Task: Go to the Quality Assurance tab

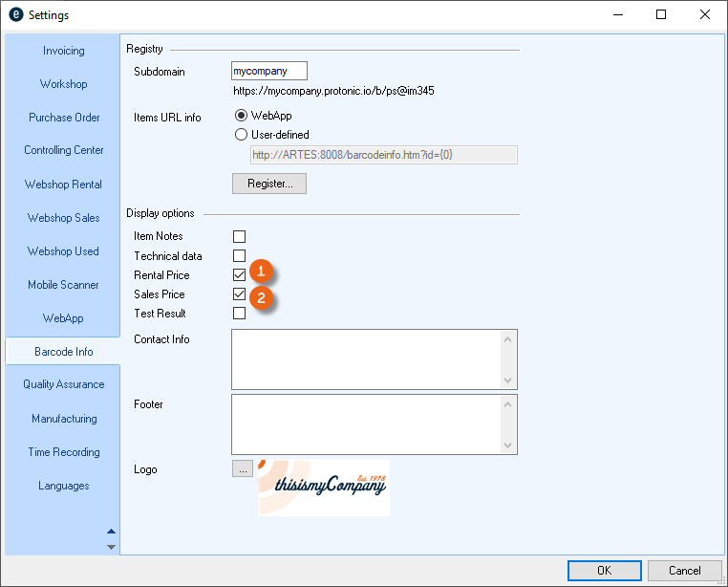Action: tap(63, 384)
